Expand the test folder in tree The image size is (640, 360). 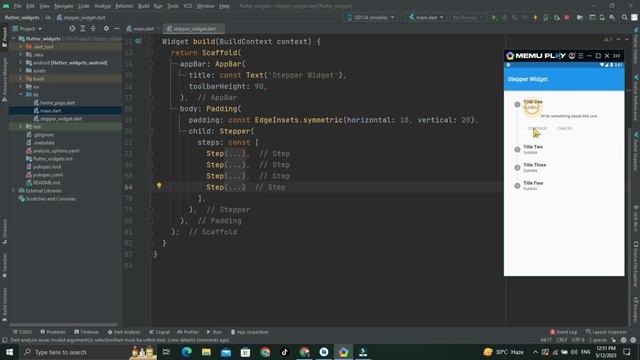coord(20,127)
